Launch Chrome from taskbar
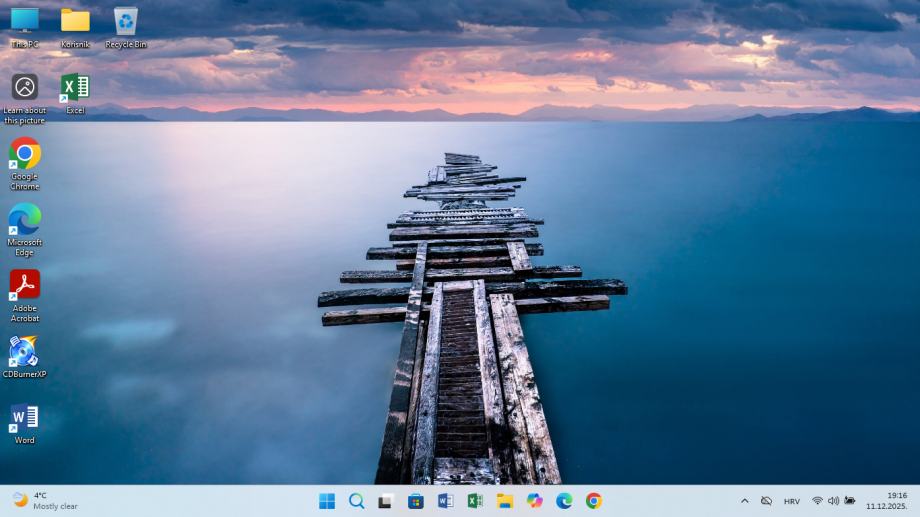The image size is (920, 517). (593, 501)
